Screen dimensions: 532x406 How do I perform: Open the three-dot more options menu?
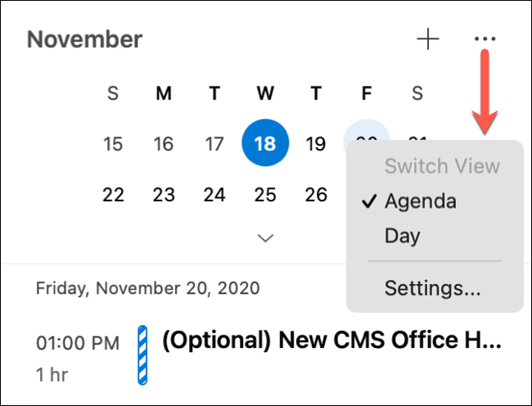tap(485, 39)
